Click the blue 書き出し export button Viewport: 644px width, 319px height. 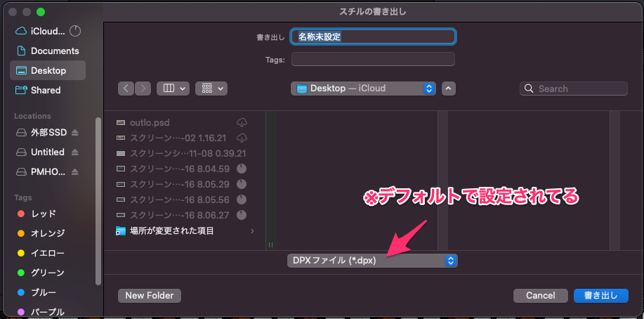click(x=601, y=295)
